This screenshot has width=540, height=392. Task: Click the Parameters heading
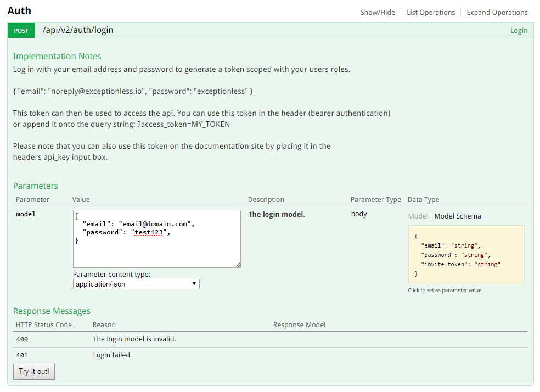[36, 186]
